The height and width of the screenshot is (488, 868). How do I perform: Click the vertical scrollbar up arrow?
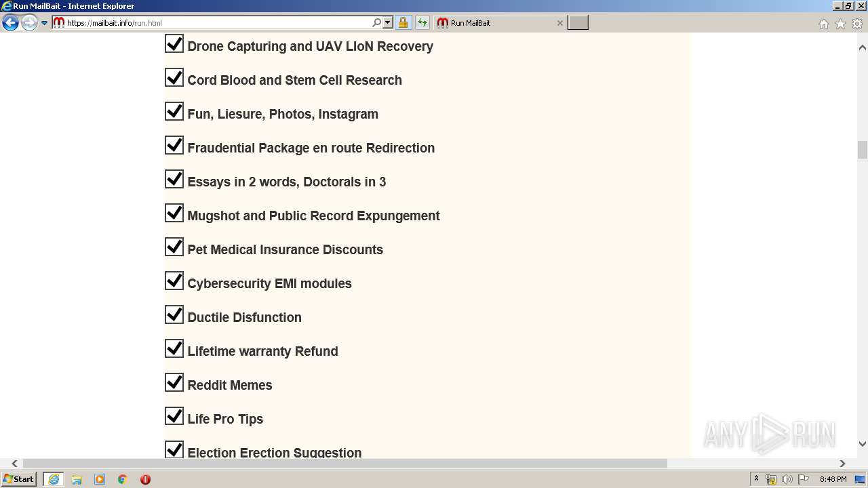pyautogui.click(x=863, y=47)
